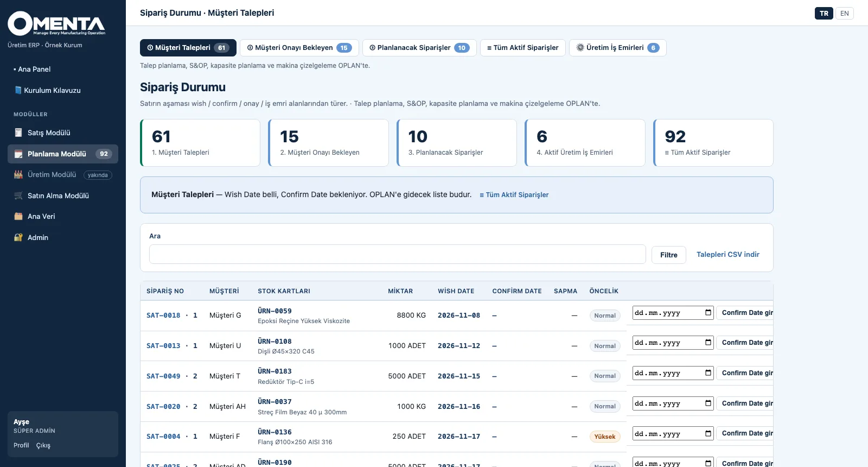Click the 6 Aktif Üretim İş Emirleri card

585,143
